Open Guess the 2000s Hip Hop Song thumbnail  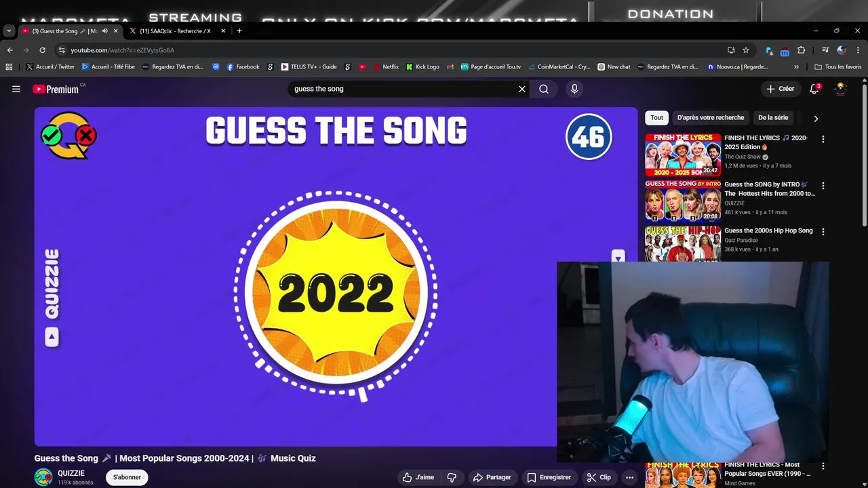pos(683,243)
